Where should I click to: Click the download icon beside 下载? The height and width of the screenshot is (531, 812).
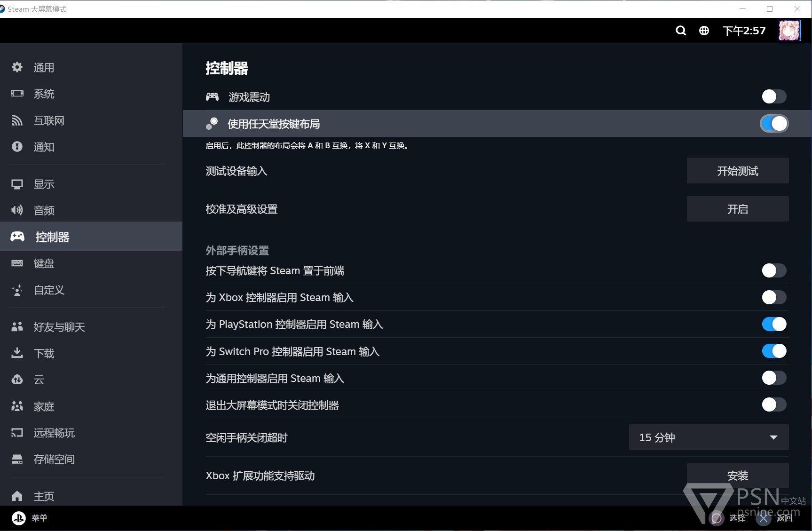17,353
